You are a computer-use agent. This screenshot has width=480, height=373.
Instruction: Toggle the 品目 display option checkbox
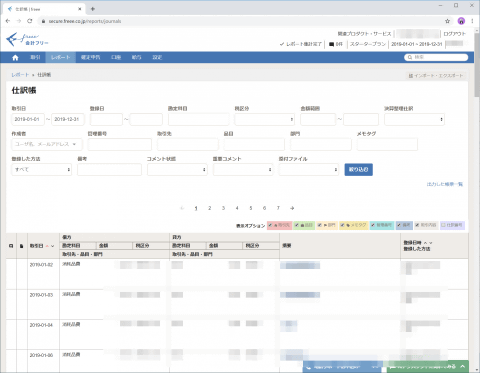297,225
